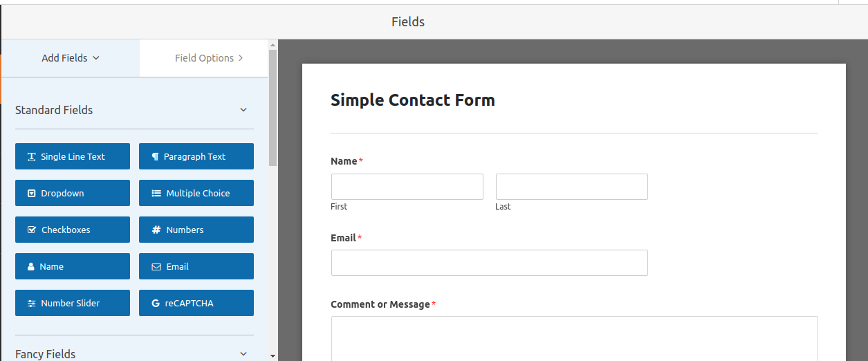The height and width of the screenshot is (361, 868).
Task: Click the Name person icon
Action: point(31,267)
